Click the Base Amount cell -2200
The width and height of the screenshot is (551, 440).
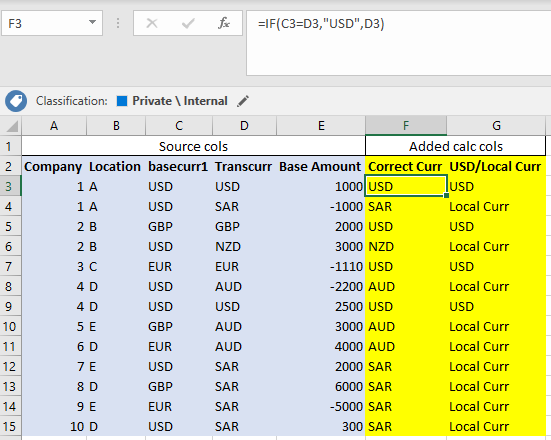(321, 286)
